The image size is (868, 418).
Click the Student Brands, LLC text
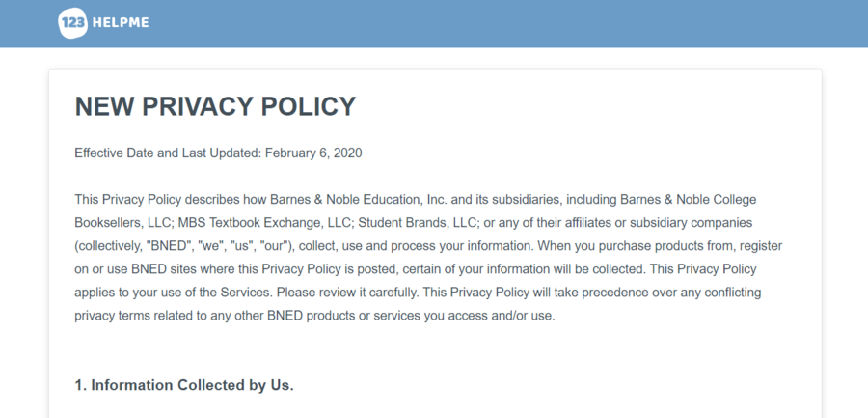coord(418,222)
